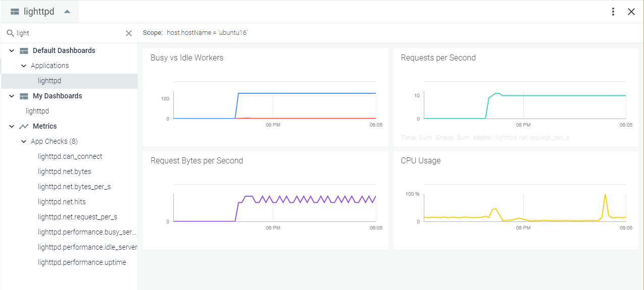Click the My Dashboards grid icon
This screenshot has height=290, width=644.
24,96
